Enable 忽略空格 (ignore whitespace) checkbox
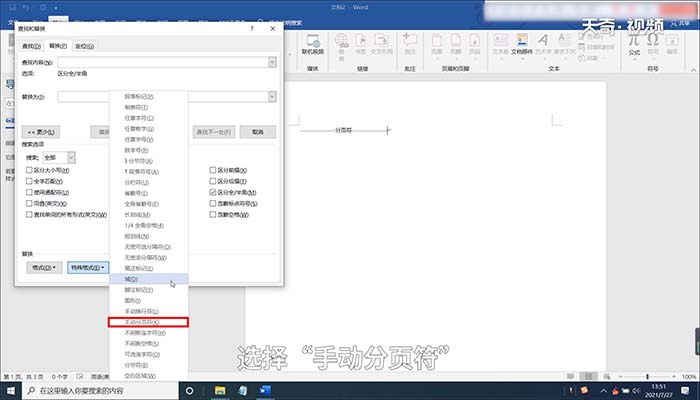The image size is (700, 400). pos(213,215)
